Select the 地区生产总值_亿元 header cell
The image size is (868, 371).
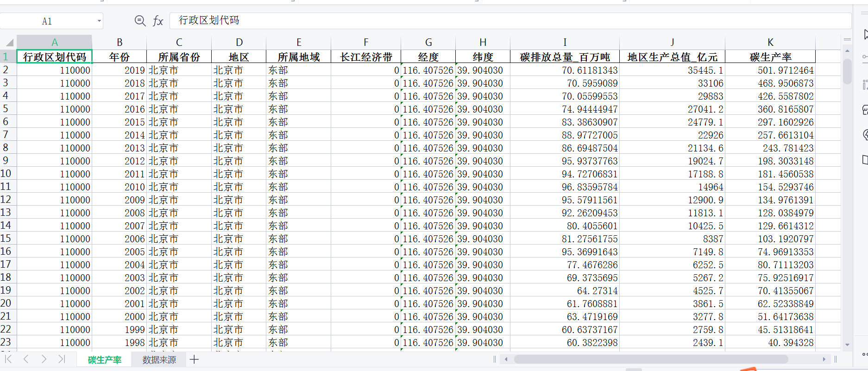[x=673, y=57]
